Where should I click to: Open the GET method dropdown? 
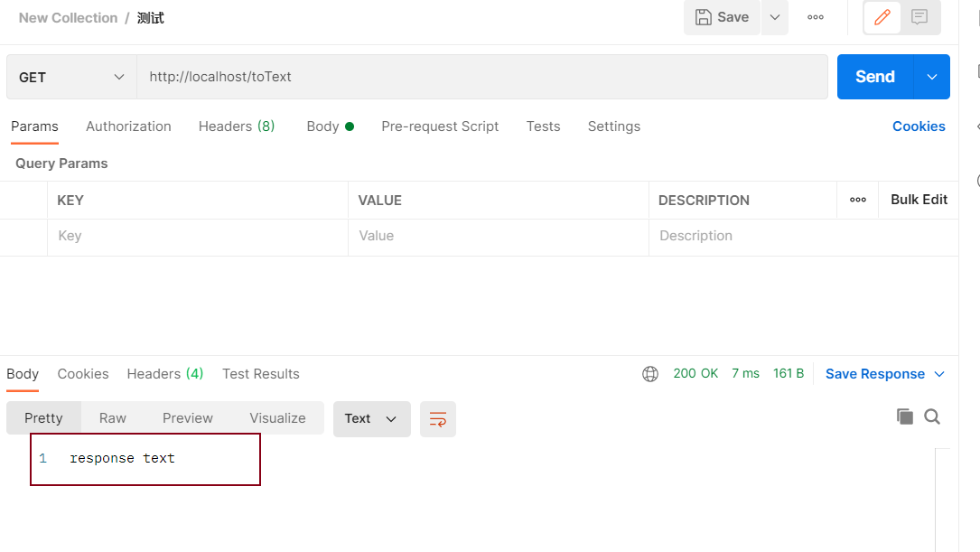click(x=71, y=77)
